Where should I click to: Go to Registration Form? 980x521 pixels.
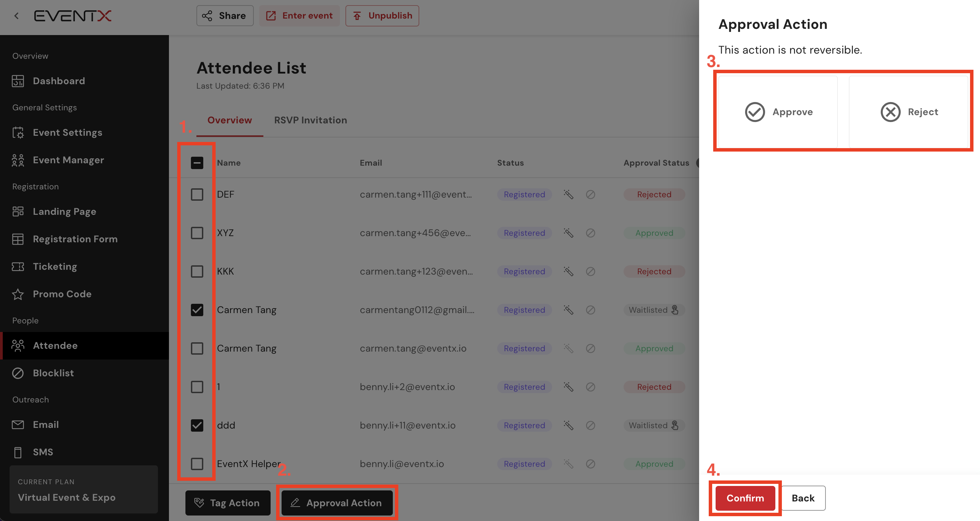pyautogui.click(x=84, y=239)
